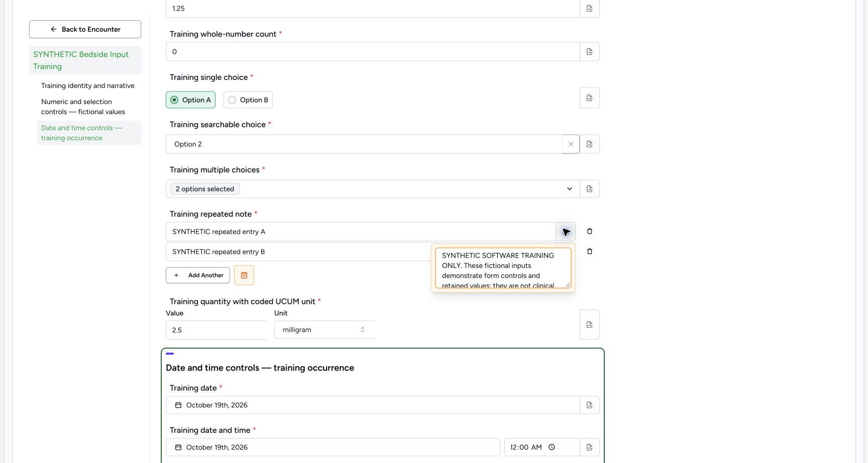Click the calendar icon in Training date

(x=178, y=405)
